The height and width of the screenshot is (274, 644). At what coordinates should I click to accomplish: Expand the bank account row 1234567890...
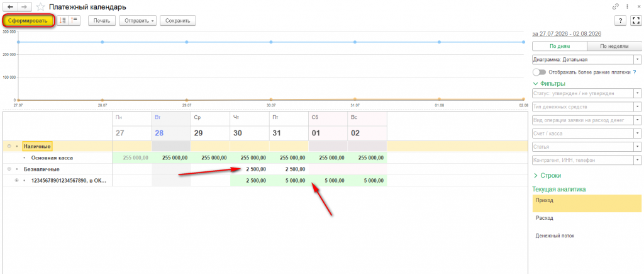[x=17, y=181]
